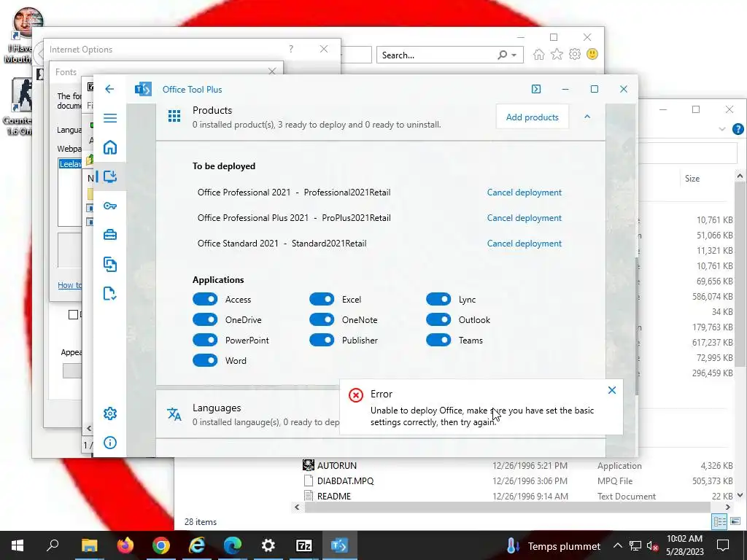The height and width of the screenshot is (560, 747).
Task: Click the Products grid icon
Action: point(174,116)
